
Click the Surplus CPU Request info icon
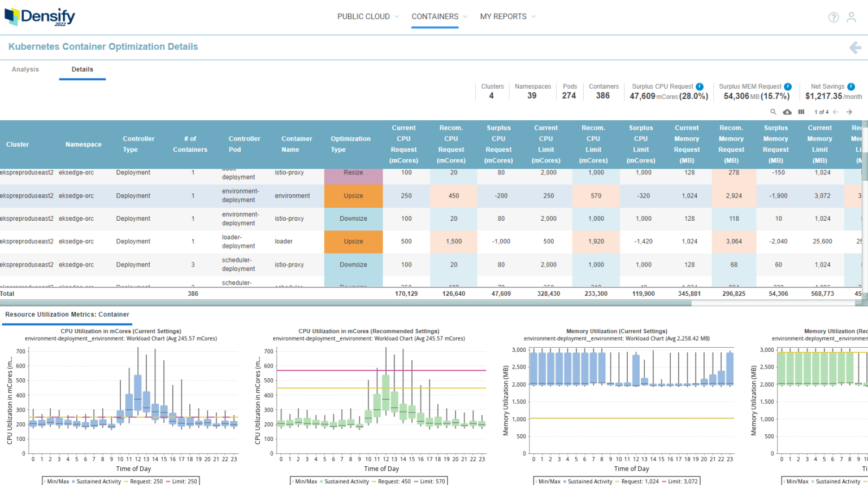coord(700,86)
